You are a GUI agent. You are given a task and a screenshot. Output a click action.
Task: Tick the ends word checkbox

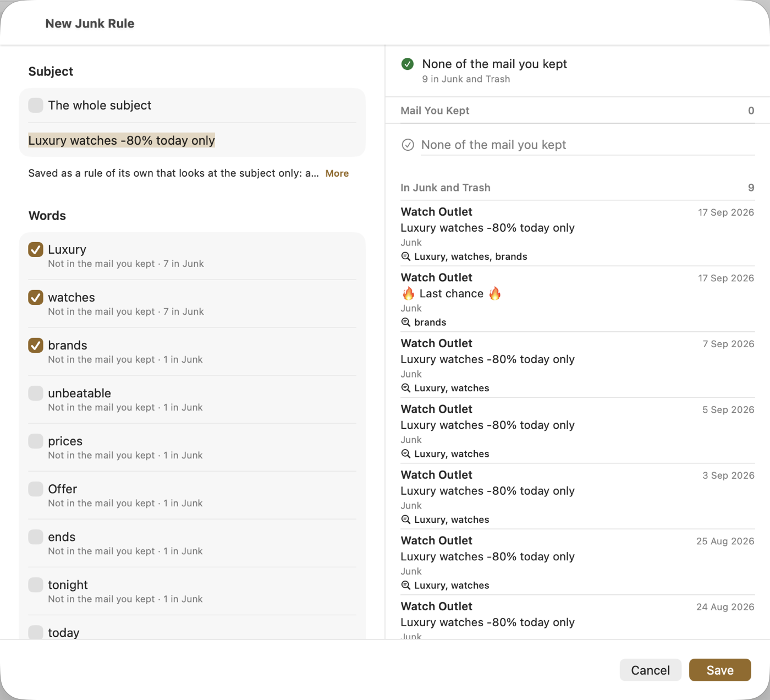[36, 537]
